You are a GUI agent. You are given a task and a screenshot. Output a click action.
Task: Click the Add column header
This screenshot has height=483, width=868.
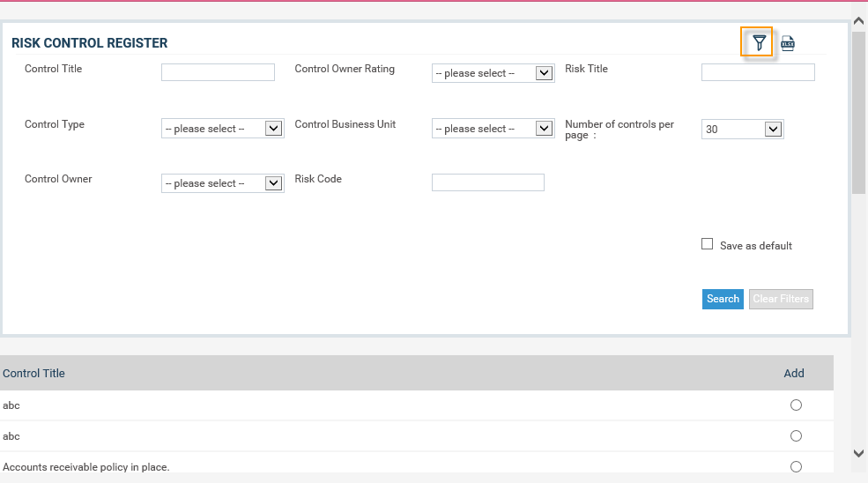794,374
